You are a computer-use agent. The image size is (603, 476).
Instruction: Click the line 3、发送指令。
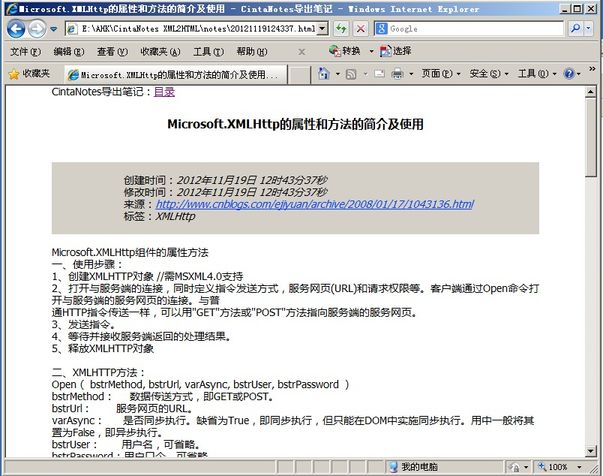tap(83, 325)
